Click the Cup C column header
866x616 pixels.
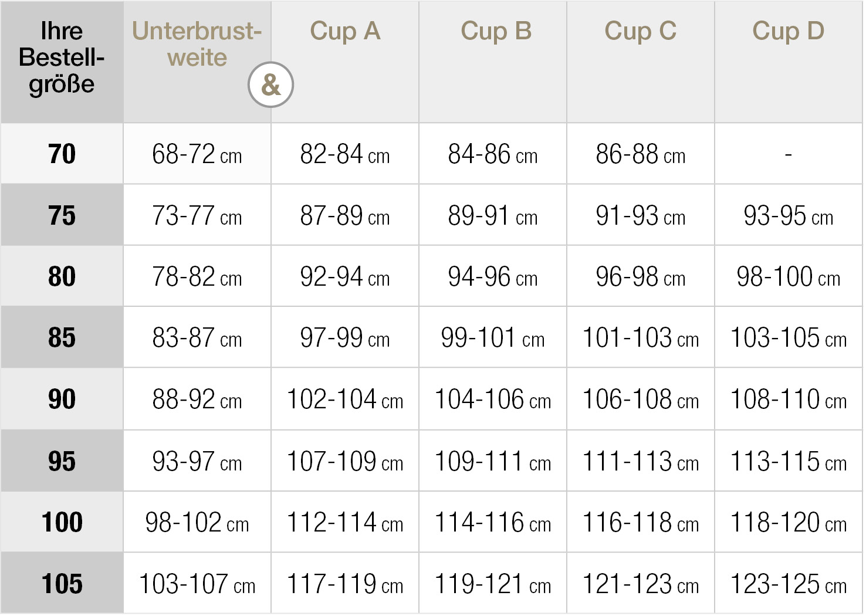pos(640,32)
